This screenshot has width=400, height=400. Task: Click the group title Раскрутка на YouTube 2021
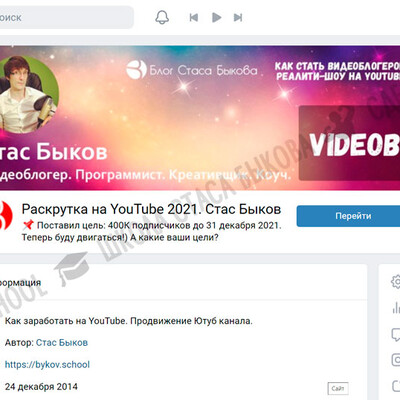point(151,209)
